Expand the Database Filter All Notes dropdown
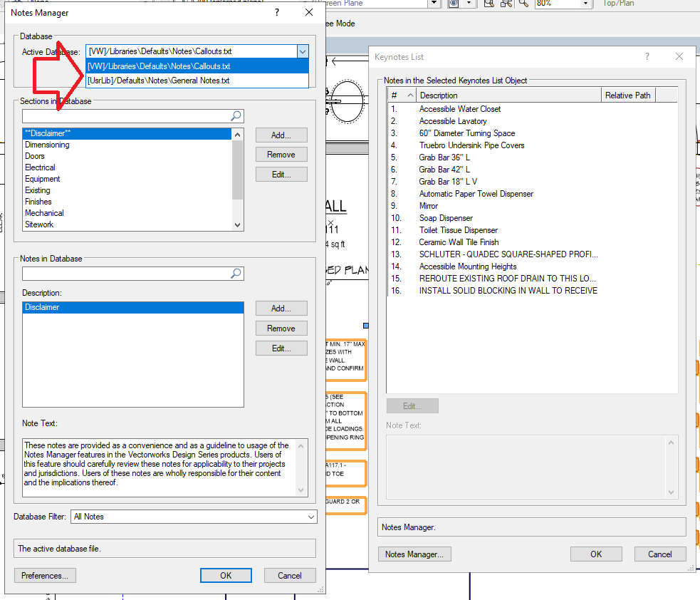This screenshot has width=700, height=600. (311, 517)
